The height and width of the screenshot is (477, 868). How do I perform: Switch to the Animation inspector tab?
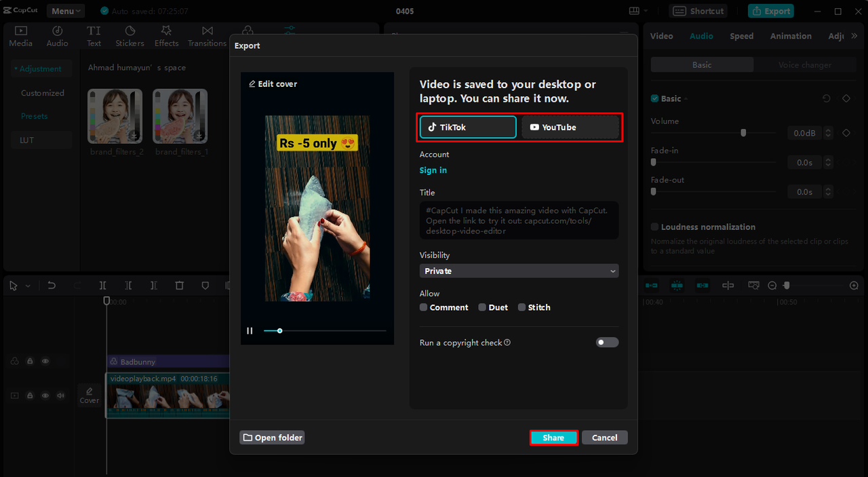point(791,36)
